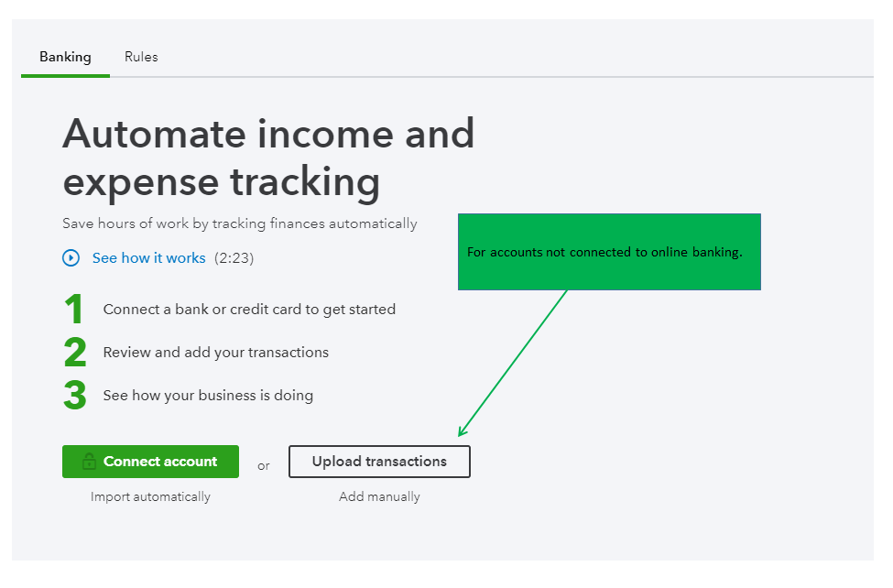Select the Connect a bank or credit card step text

249,310
